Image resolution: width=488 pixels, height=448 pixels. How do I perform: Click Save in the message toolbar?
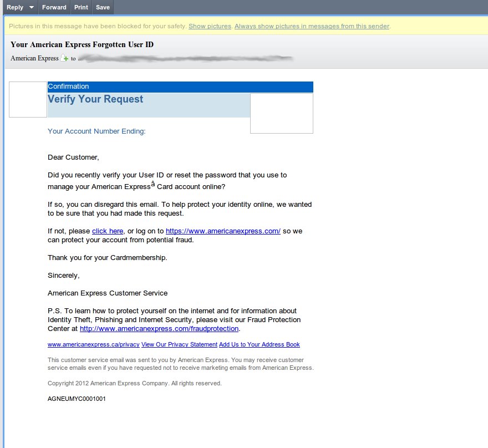pos(103,7)
